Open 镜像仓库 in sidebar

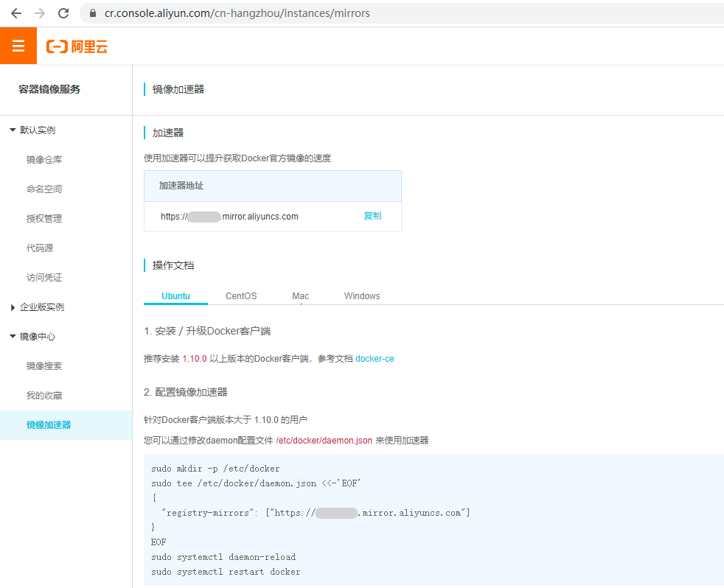pos(44,160)
